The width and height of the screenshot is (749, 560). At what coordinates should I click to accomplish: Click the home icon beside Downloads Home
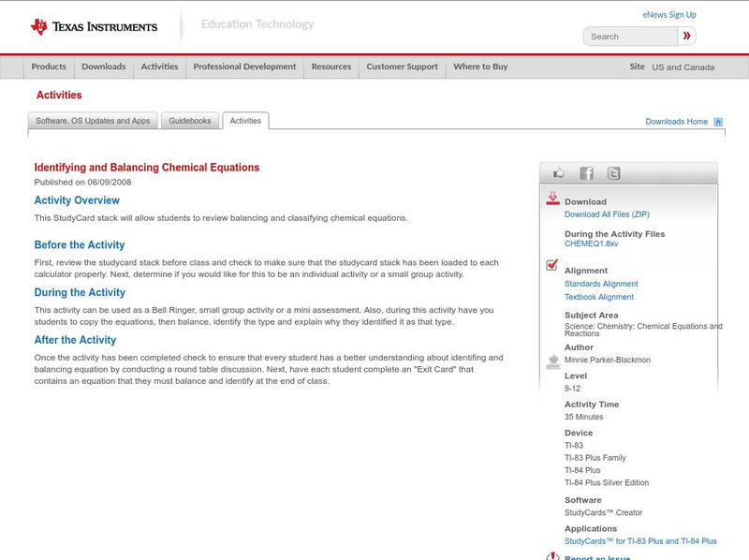point(718,122)
